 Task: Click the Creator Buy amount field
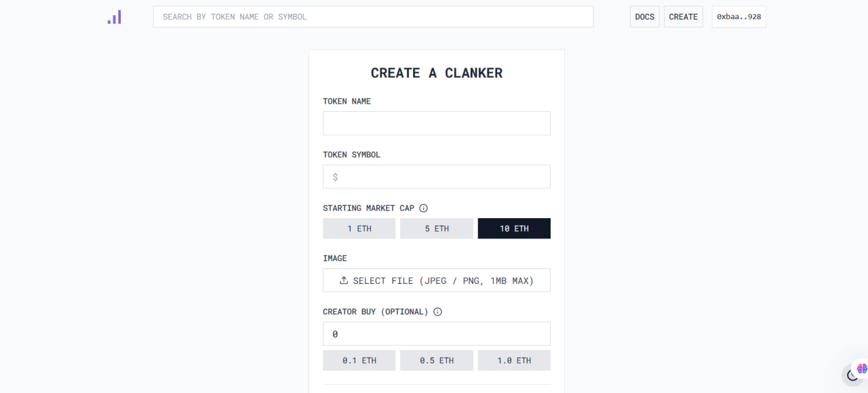click(x=437, y=334)
